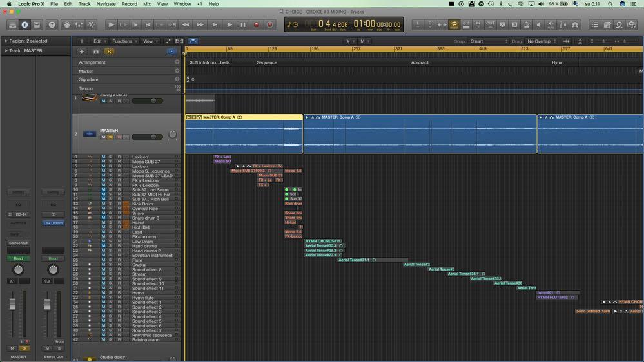The width and height of the screenshot is (644, 362).
Task: Open the Snap Smart dropdown
Action: pos(489,41)
